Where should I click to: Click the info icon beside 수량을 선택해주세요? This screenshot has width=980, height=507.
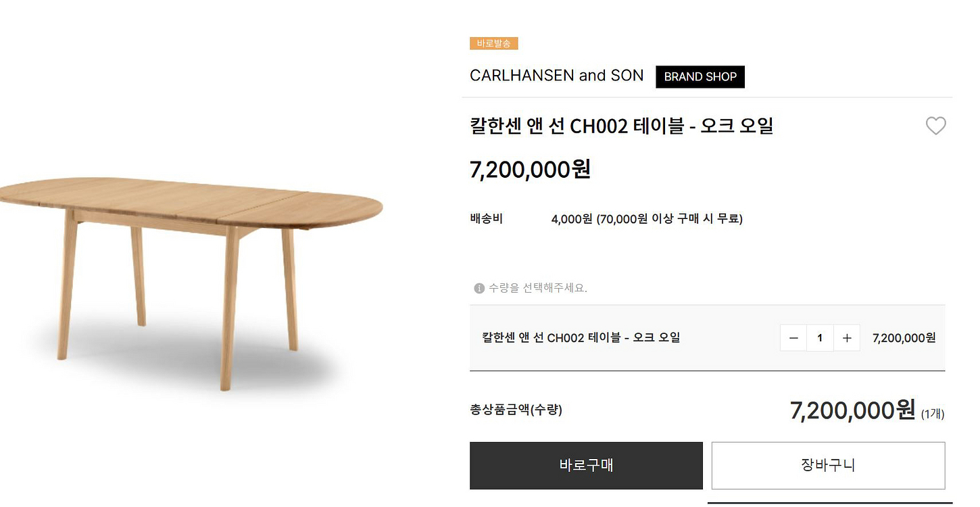(x=479, y=289)
